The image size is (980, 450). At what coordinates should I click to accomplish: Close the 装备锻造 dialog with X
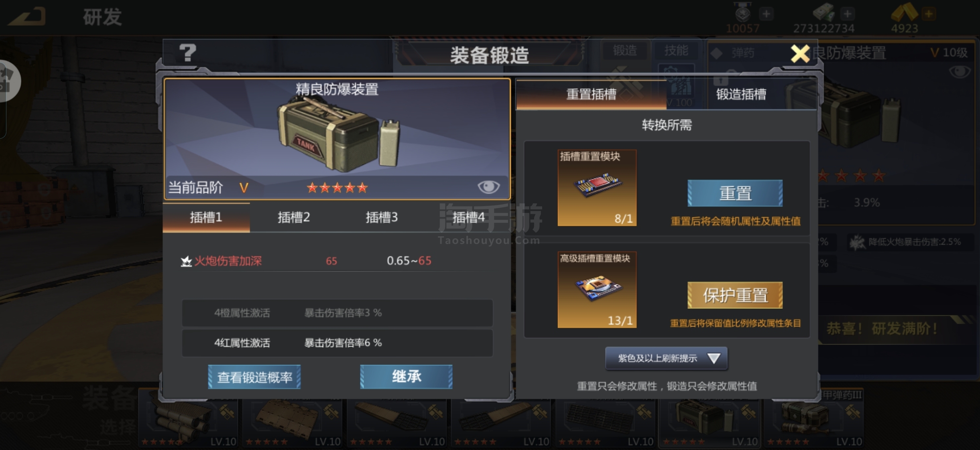pos(800,54)
